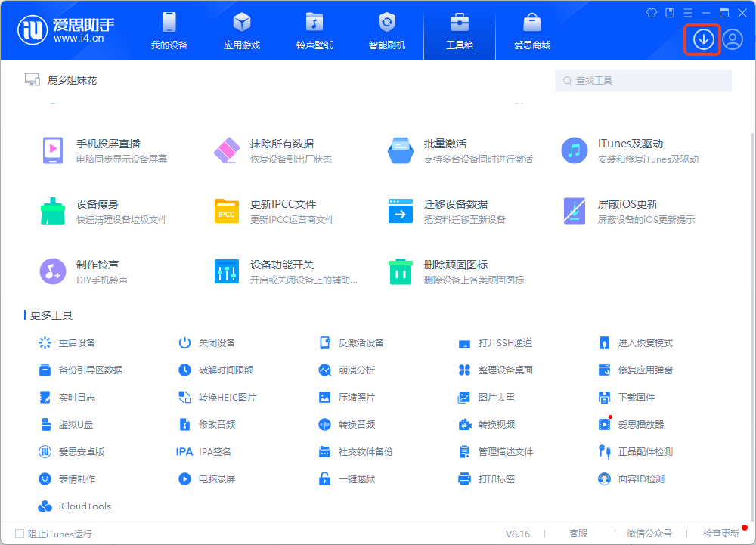Open 崩溃分析 tool
This screenshot has width=756, height=545.
point(347,370)
